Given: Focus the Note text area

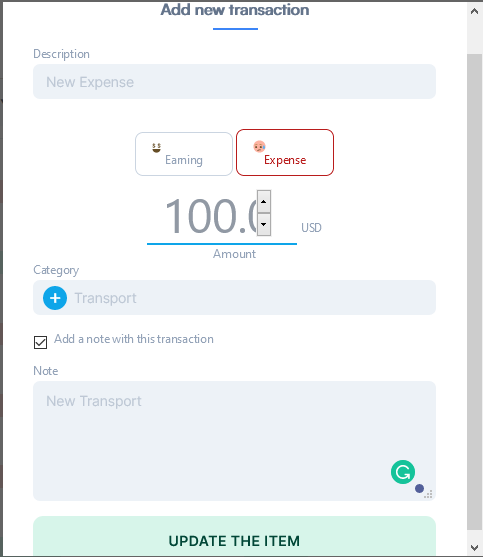Looking at the screenshot, I should pos(234,441).
